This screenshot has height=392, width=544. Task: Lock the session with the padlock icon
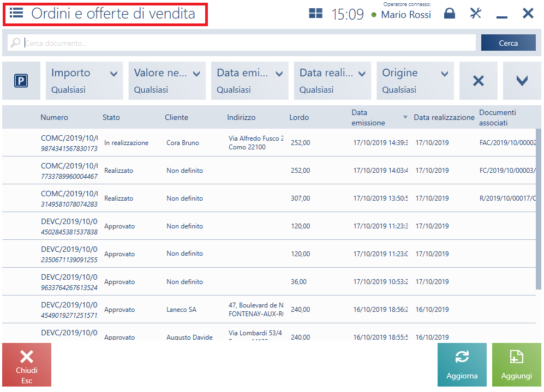449,14
